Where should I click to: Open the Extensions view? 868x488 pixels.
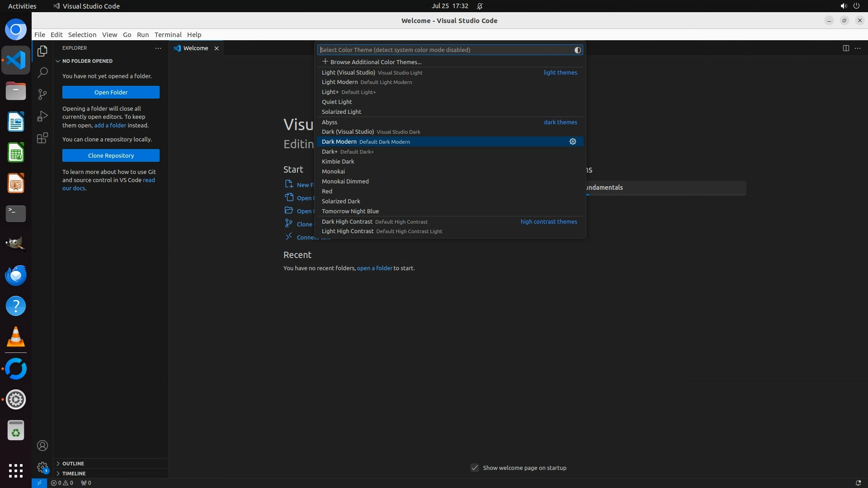42,138
